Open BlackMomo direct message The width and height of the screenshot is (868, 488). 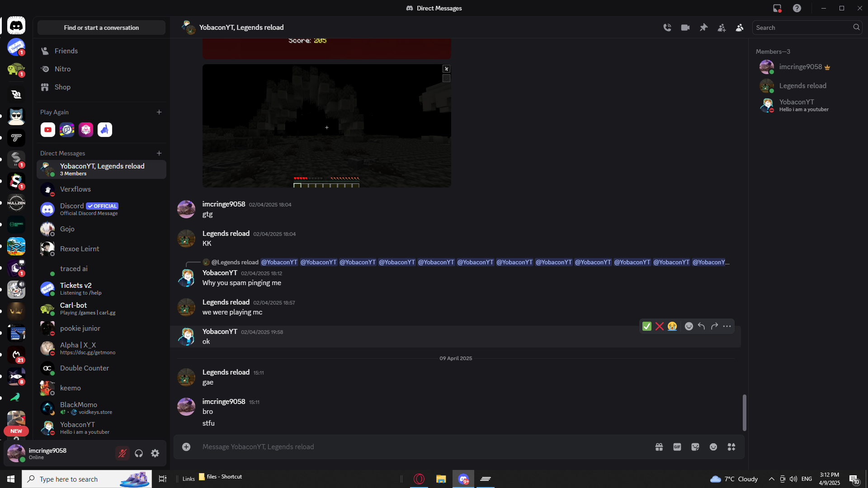(x=102, y=408)
